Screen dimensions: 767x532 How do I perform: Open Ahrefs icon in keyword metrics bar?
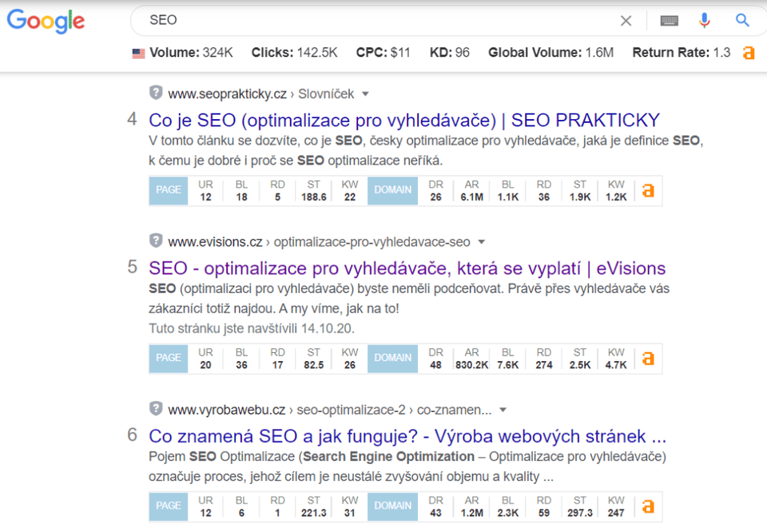coord(749,53)
